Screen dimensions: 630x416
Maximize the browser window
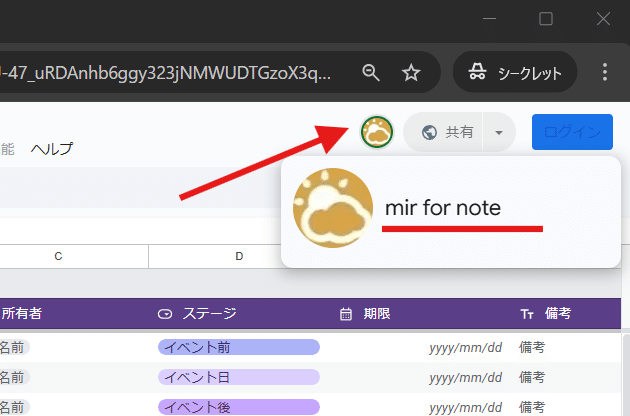tap(546, 18)
